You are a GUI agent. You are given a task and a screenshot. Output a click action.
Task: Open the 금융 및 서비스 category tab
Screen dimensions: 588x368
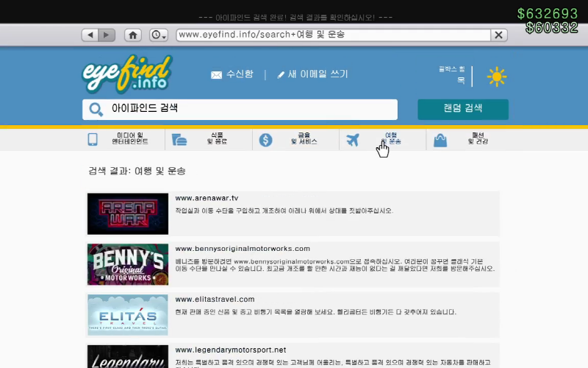tap(304, 138)
